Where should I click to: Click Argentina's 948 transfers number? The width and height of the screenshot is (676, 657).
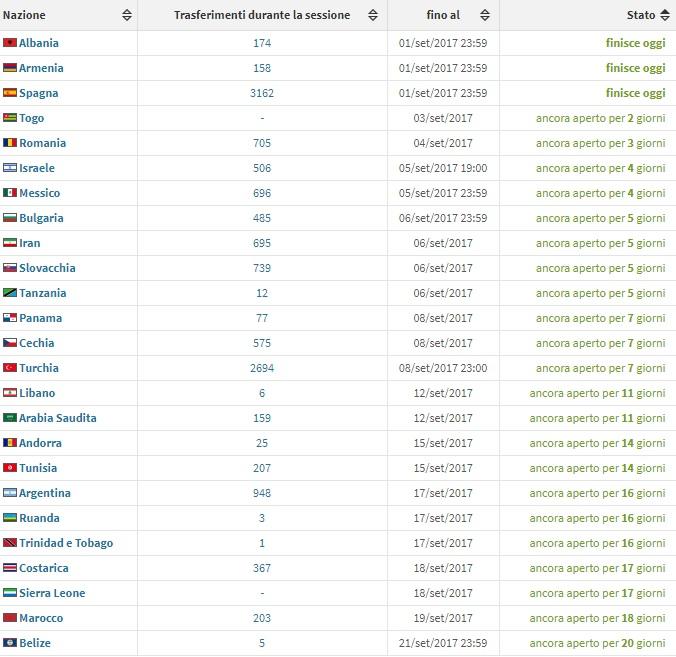point(262,493)
